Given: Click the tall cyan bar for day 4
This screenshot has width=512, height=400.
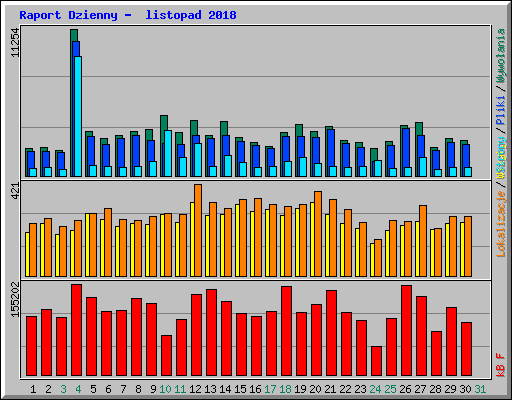Looking at the screenshot, I should tap(78, 116).
